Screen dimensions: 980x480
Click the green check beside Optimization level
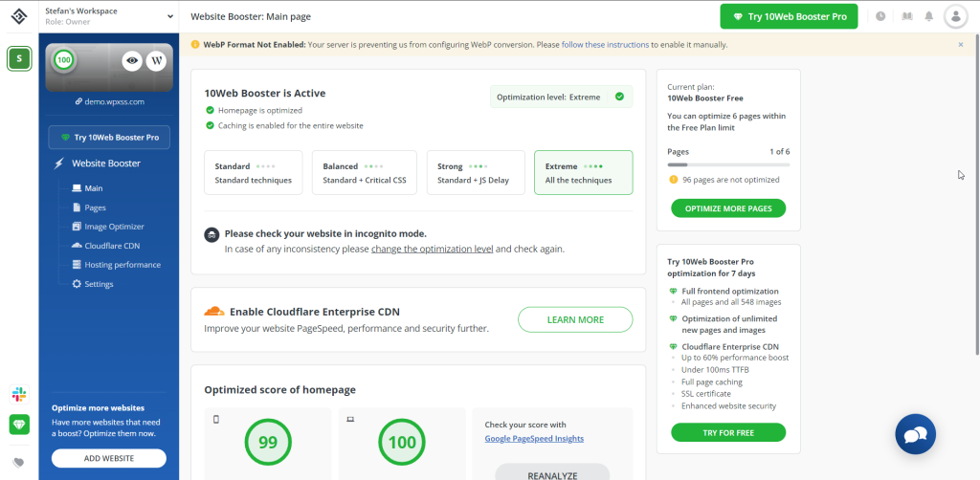(x=619, y=97)
